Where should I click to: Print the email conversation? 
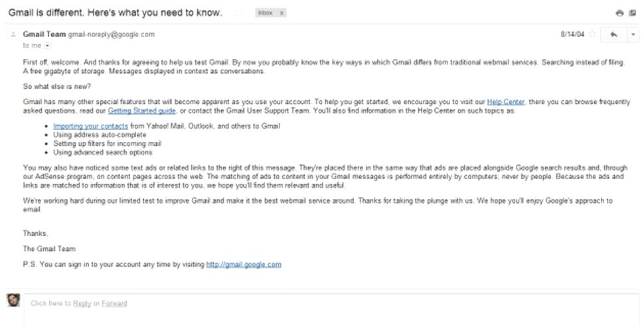coord(619,13)
